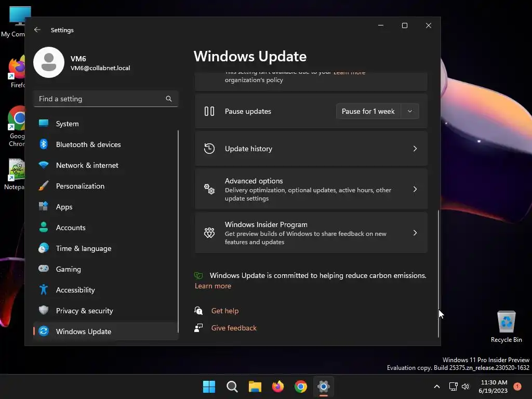
Task: Open Accessibility settings label
Action: (75, 290)
